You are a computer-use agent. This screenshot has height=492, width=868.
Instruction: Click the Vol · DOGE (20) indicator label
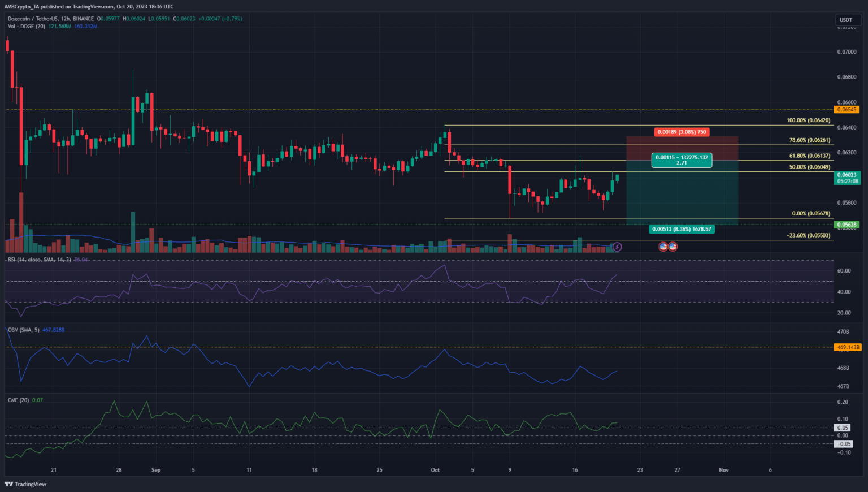tap(27, 27)
